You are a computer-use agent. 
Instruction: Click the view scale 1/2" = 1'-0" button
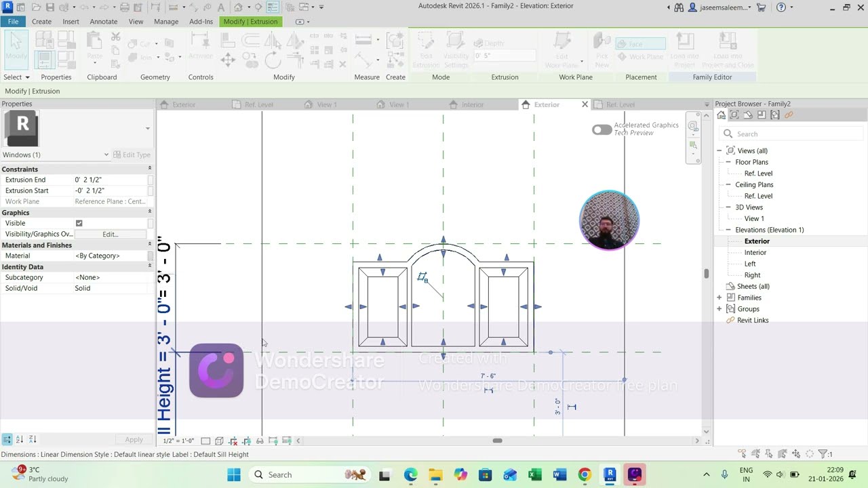pos(178,441)
